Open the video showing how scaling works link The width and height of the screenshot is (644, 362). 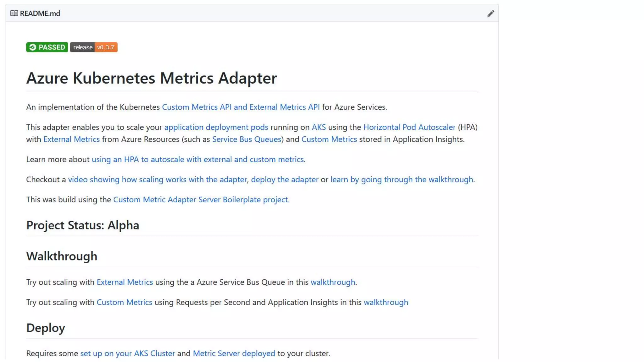pos(157,179)
